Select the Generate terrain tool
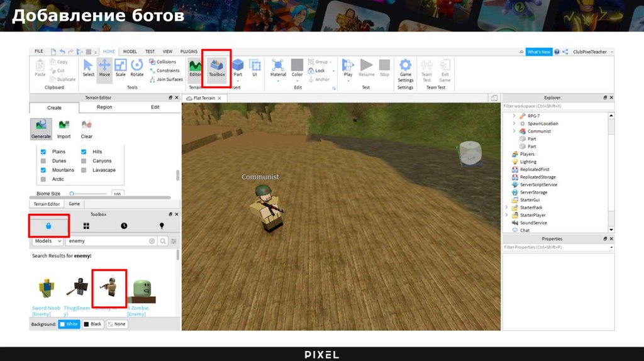This screenshot has height=361, width=644. (41, 129)
